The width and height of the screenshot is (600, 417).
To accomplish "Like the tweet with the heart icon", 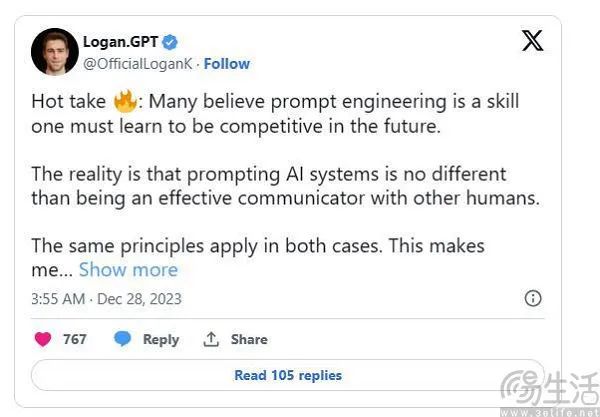I will (x=43, y=339).
